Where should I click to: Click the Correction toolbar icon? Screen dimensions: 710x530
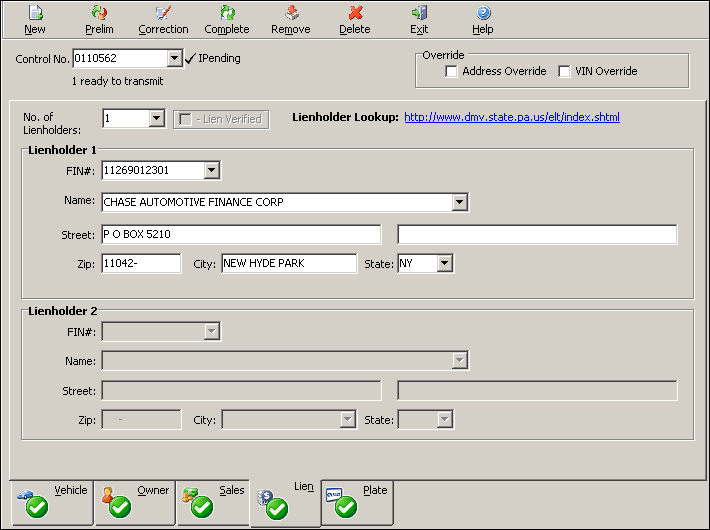[163, 13]
